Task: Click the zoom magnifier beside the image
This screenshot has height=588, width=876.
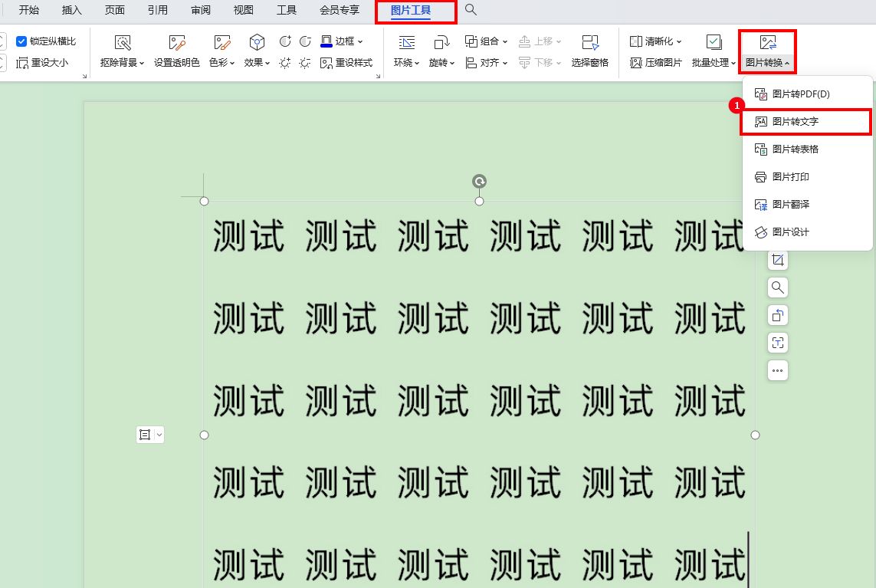Action: point(778,287)
